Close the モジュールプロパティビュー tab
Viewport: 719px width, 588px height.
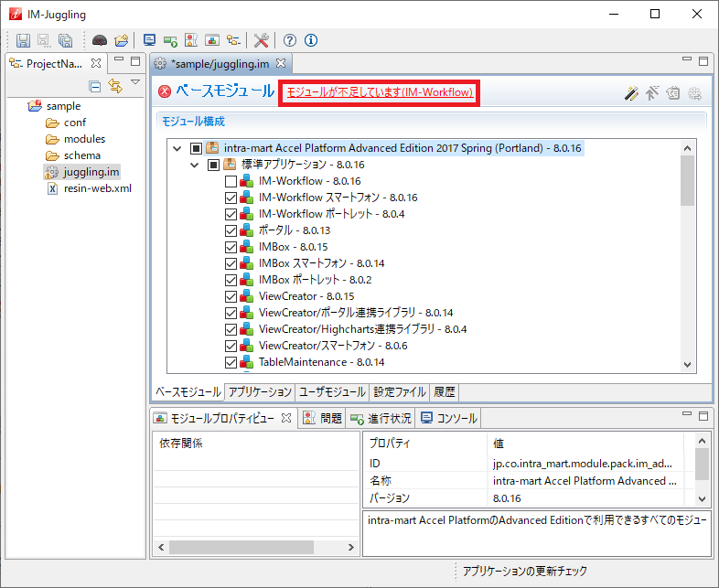[x=286, y=418]
